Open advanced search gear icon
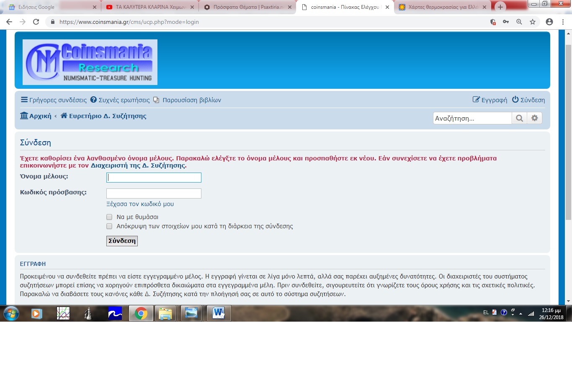The image size is (572, 392). (x=535, y=118)
